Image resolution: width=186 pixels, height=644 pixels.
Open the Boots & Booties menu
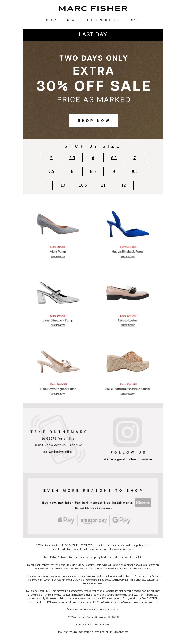click(103, 20)
